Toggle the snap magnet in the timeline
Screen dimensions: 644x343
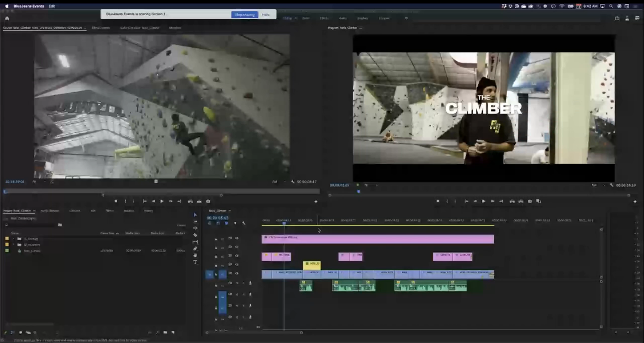(218, 223)
